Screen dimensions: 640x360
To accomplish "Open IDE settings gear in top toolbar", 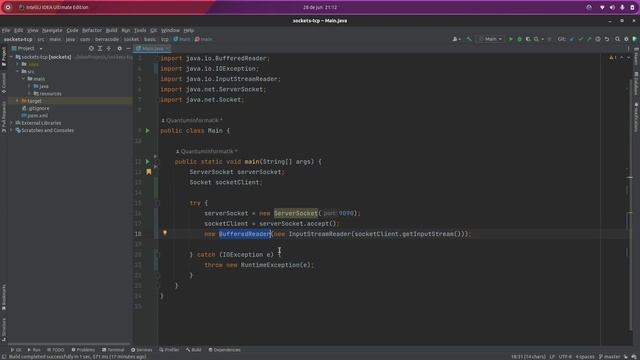I will click(x=626, y=39).
